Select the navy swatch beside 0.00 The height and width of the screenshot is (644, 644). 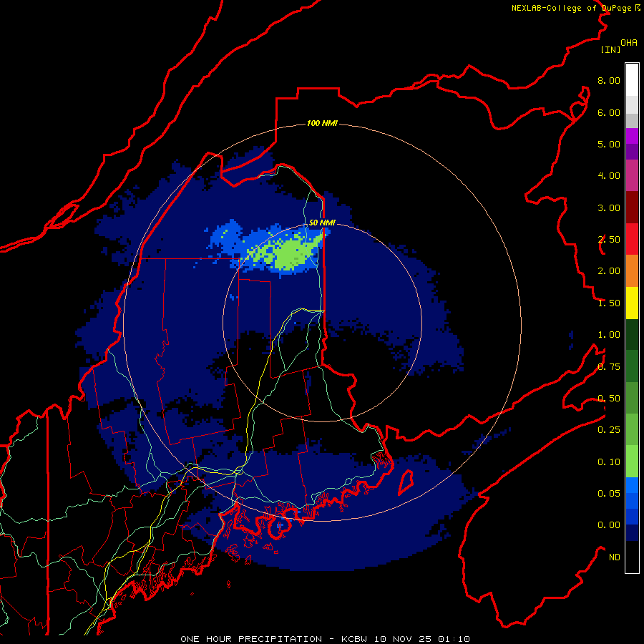(x=632, y=533)
